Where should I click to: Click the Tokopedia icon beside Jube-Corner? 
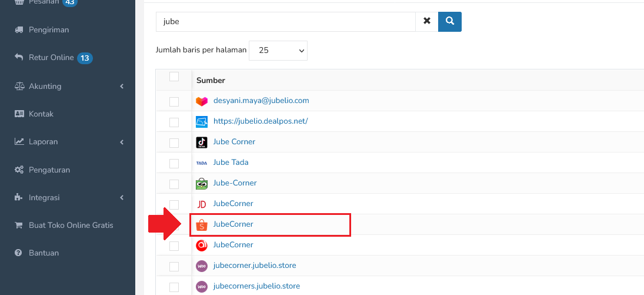(x=202, y=183)
